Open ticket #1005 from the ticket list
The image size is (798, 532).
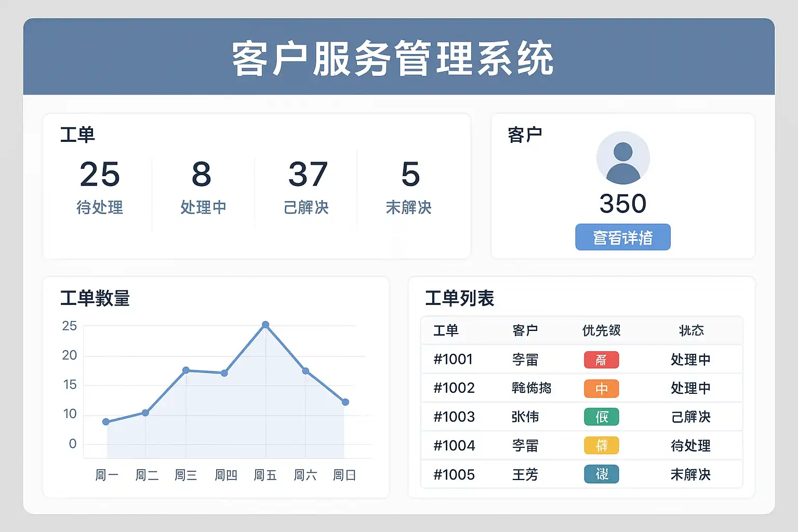pyautogui.click(x=454, y=475)
